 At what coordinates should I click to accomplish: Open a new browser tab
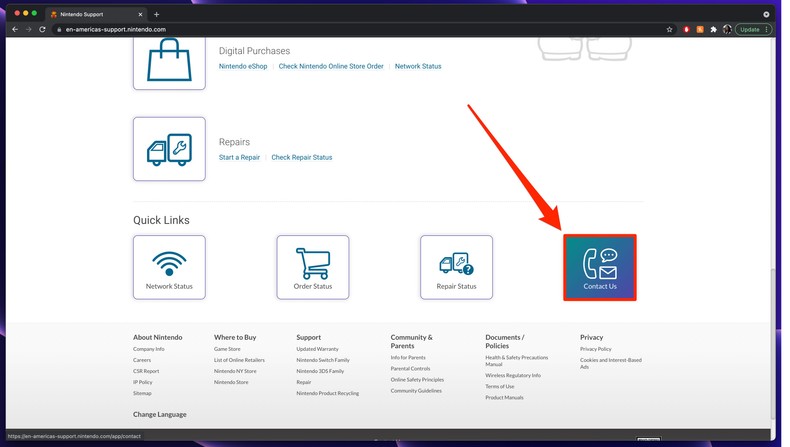tap(156, 14)
